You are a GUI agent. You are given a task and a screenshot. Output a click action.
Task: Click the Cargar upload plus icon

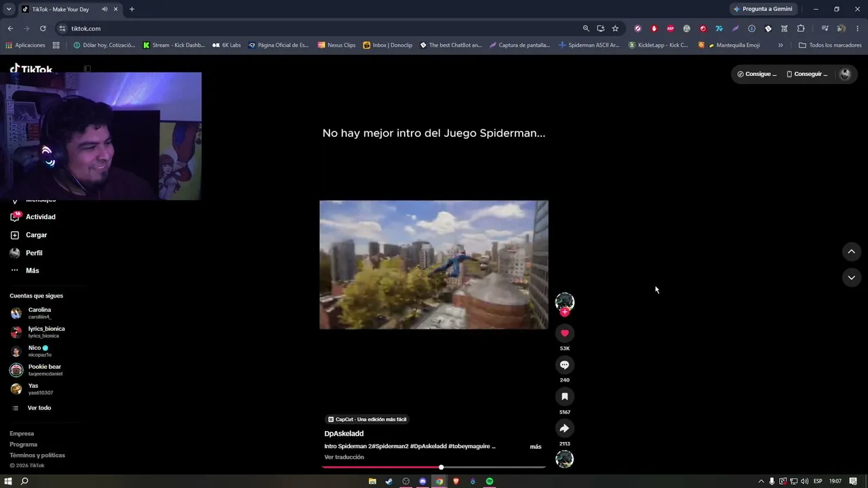click(15, 235)
